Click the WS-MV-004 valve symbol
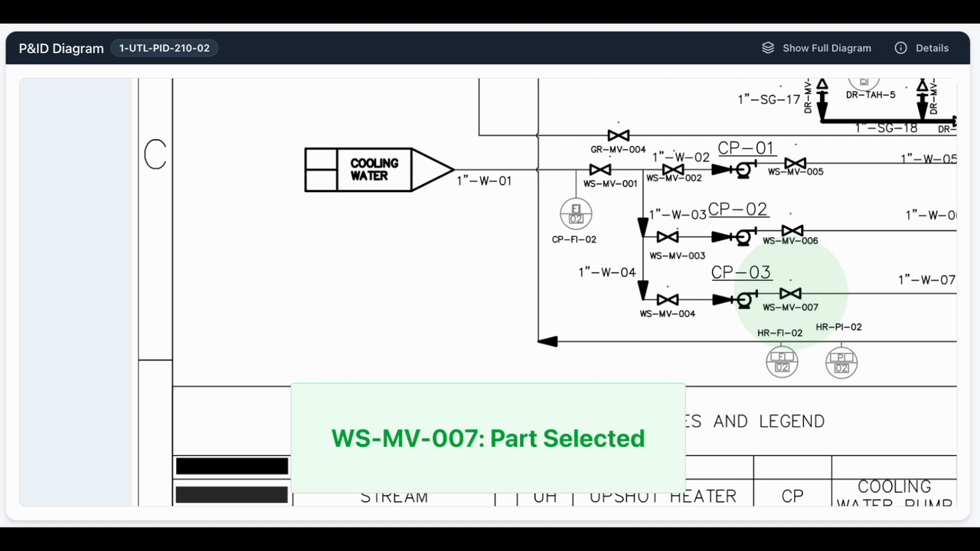 (x=668, y=300)
